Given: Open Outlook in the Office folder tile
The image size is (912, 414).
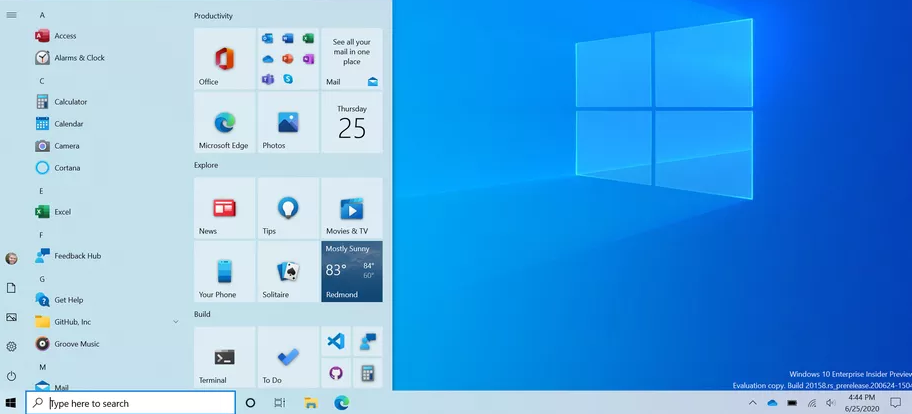Looking at the screenshot, I should click(268, 38).
